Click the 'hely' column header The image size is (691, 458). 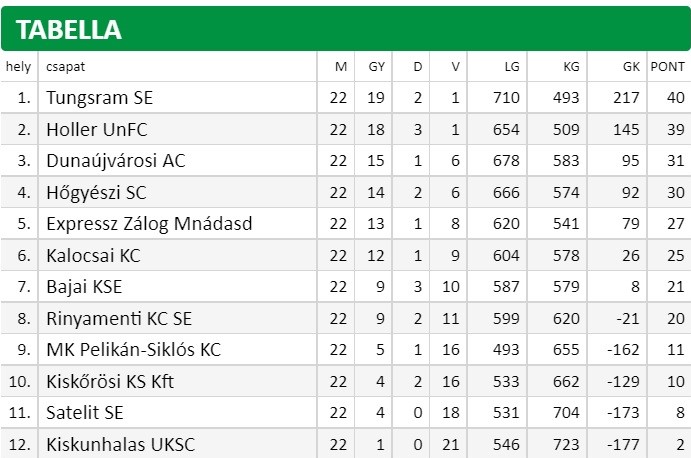coord(19,67)
